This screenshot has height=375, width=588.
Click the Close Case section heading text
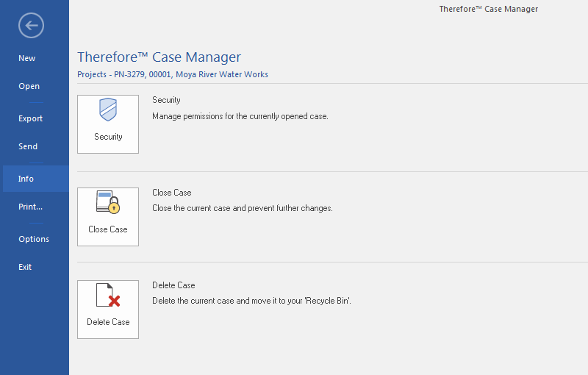click(x=172, y=193)
